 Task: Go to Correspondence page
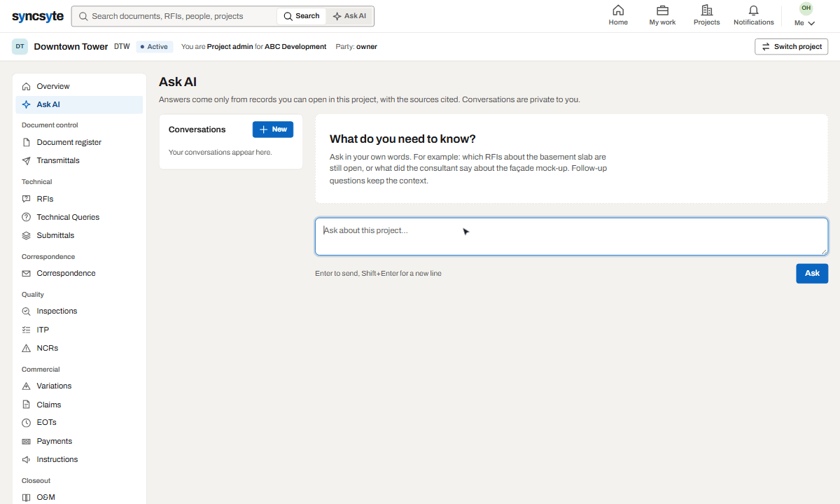[79, 273]
